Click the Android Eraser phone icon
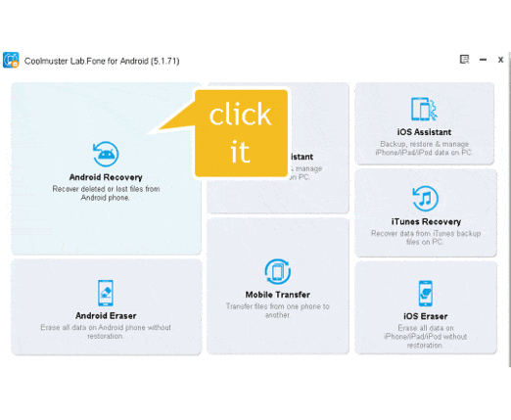511x420 pixels. coord(106,293)
